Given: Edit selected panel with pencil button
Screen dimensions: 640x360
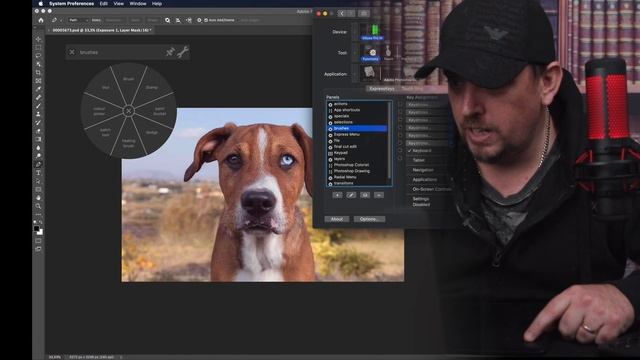Looking at the screenshot, I should 351,195.
